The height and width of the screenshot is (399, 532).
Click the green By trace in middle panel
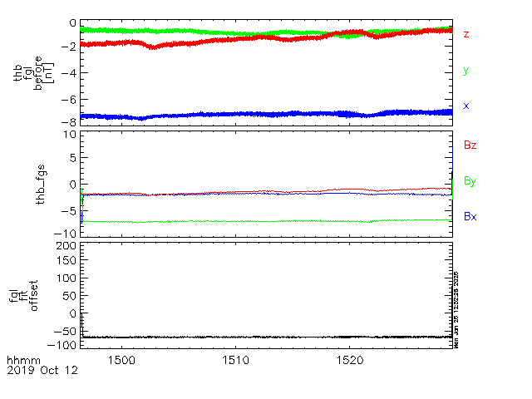266,221
